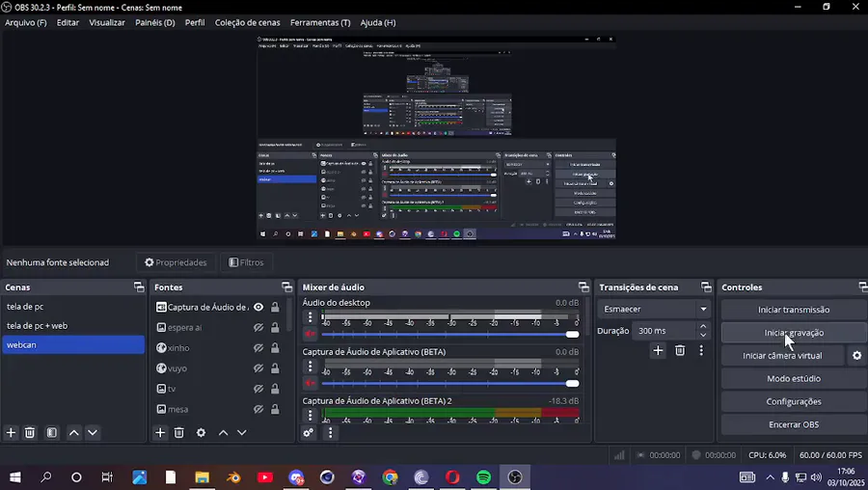
Task: Click Encerrar OBS button
Action: [794, 424]
